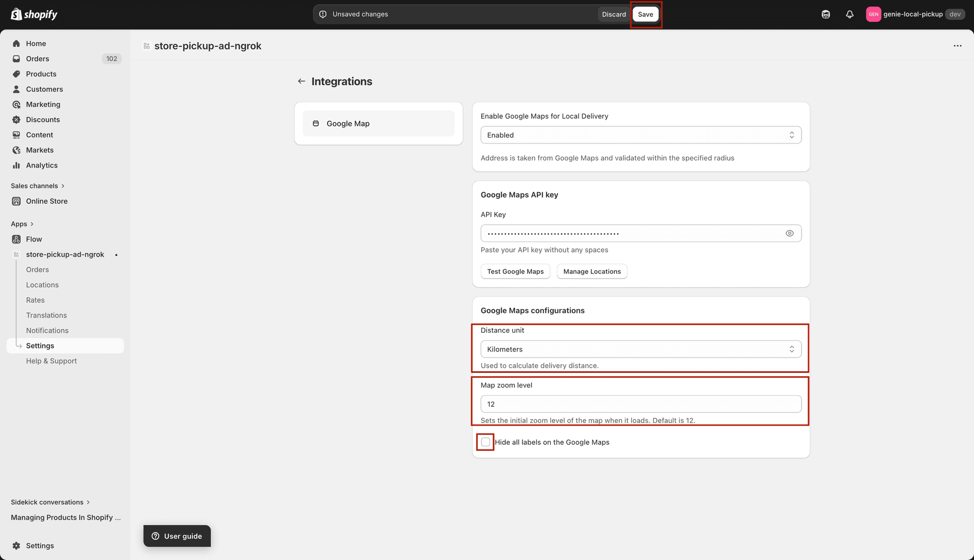This screenshot has width=974, height=560.
Task: Open Locations in app submenu
Action: (x=42, y=285)
